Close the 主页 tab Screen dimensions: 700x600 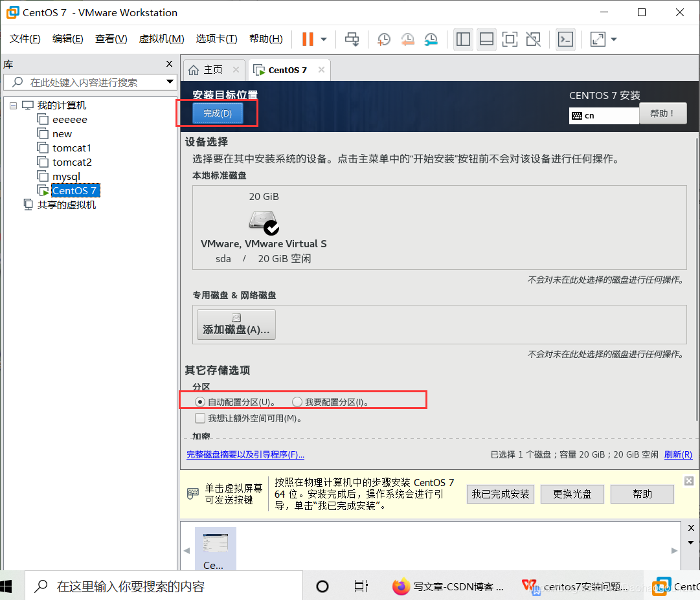236,70
